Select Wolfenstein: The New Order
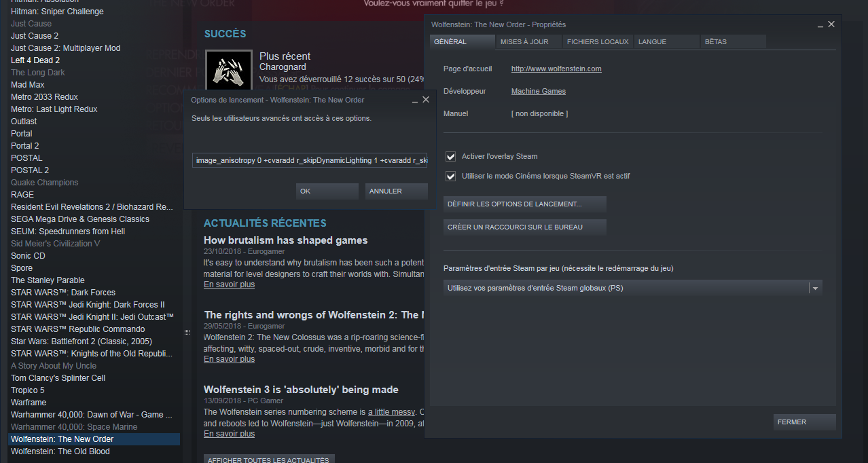This screenshot has width=868, height=463. click(94, 439)
